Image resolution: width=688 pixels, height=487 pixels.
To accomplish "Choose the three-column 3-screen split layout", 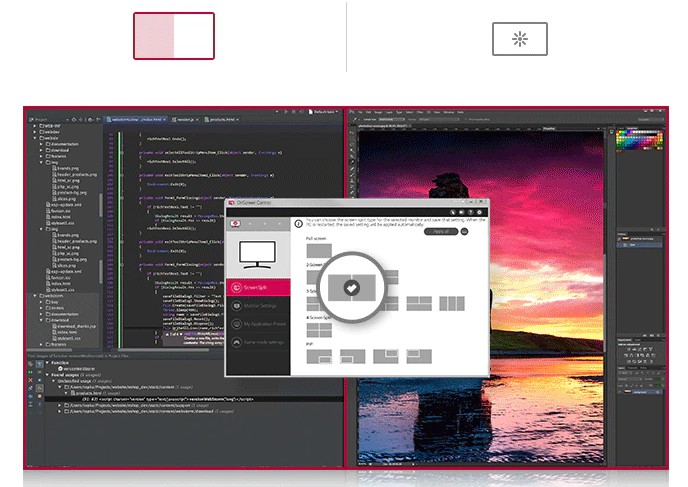I will pos(452,303).
